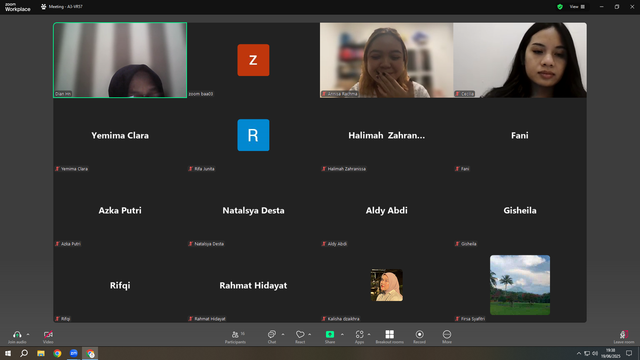Select Dian Hn's video tile
This screenshot has width=640, height=360.
click(120, 60)
